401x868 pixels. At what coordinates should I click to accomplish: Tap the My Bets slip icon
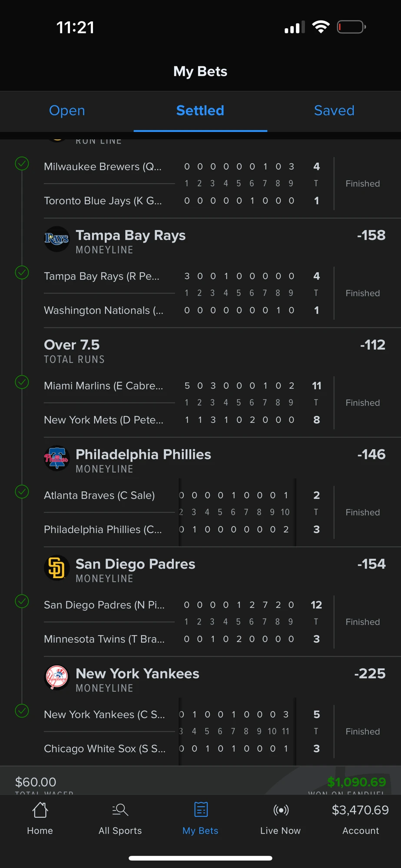pyautogui.click(x=201, y=810)
